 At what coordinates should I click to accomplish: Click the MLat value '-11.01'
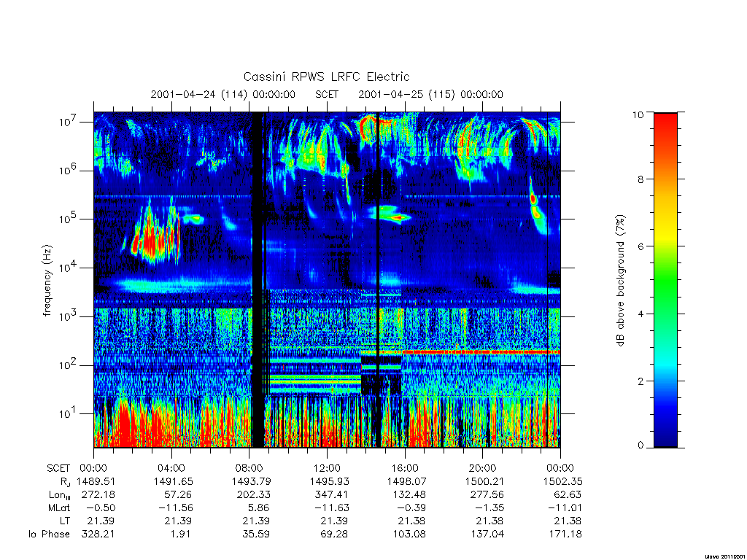pos(565,507)
